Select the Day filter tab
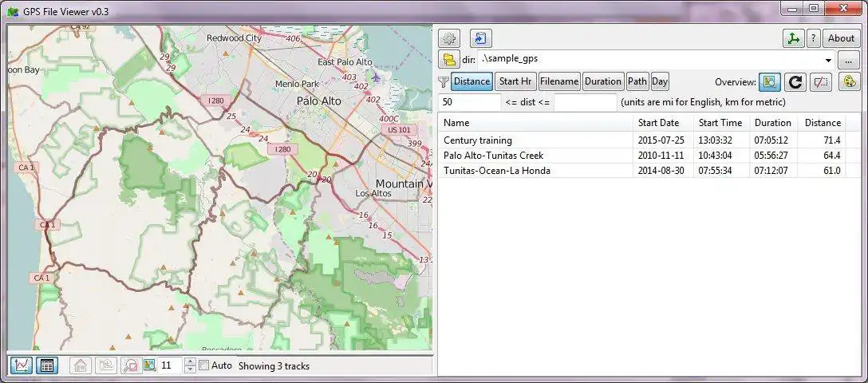This screenshot has width=868, height=383. (x=659, y=81)
